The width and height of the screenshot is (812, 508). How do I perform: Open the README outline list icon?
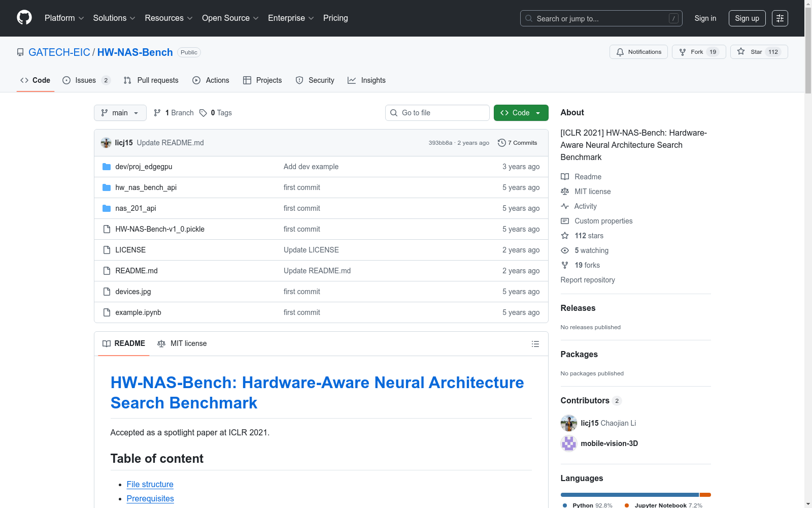pyautogui.click(x=535, y=344)
